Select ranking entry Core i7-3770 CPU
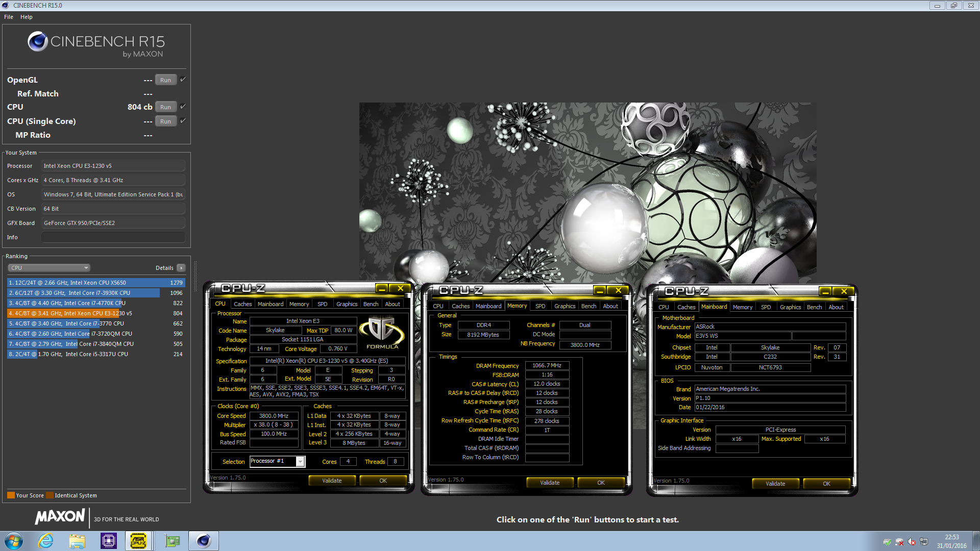 tap(96, 323)
